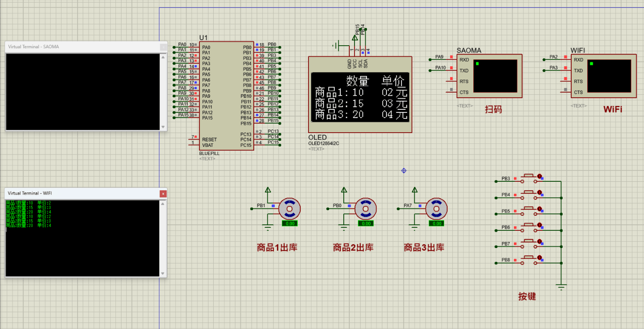The image size is (644, 329).
Task: Select the 商品2出库 motor
Action: [366, 209]
